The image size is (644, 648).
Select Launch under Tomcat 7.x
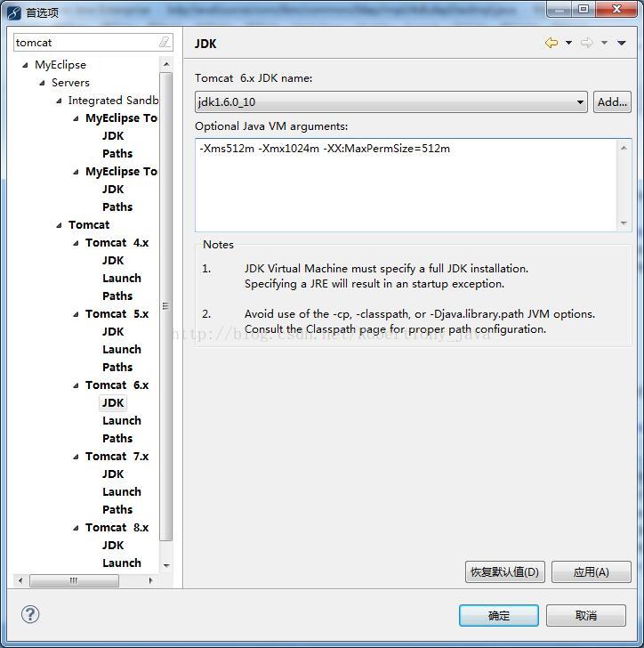[x=122, y=491]
